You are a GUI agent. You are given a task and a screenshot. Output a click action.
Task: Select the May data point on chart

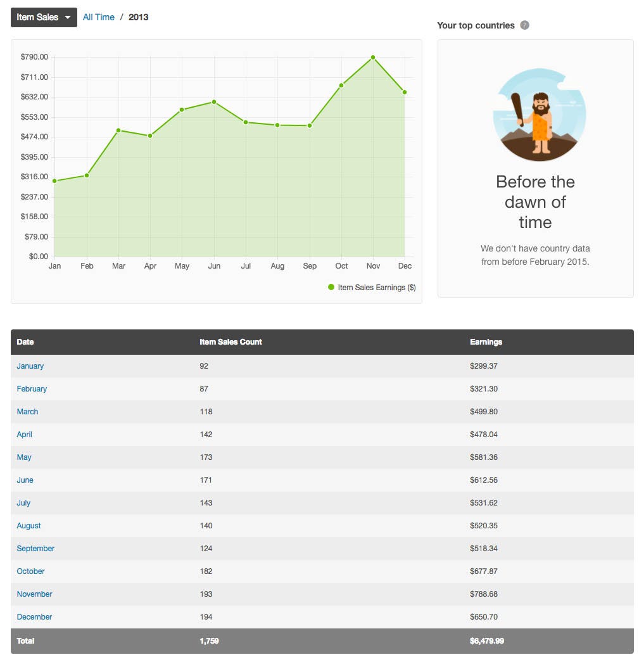(182, 110)
